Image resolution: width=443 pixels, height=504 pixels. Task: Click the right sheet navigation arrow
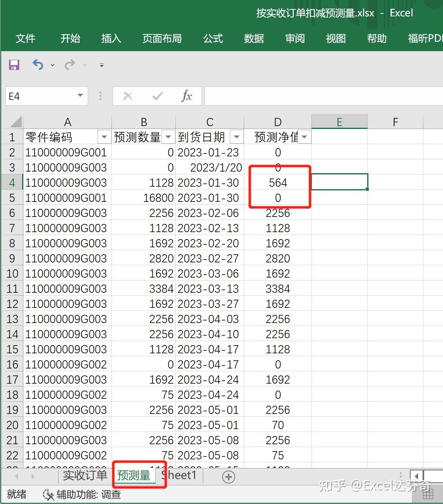(33, 476)
